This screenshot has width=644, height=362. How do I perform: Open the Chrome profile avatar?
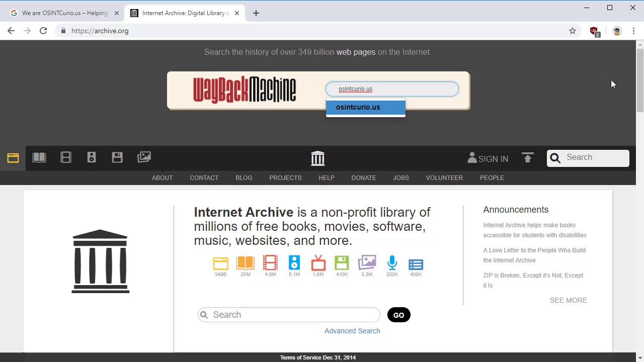617,31
